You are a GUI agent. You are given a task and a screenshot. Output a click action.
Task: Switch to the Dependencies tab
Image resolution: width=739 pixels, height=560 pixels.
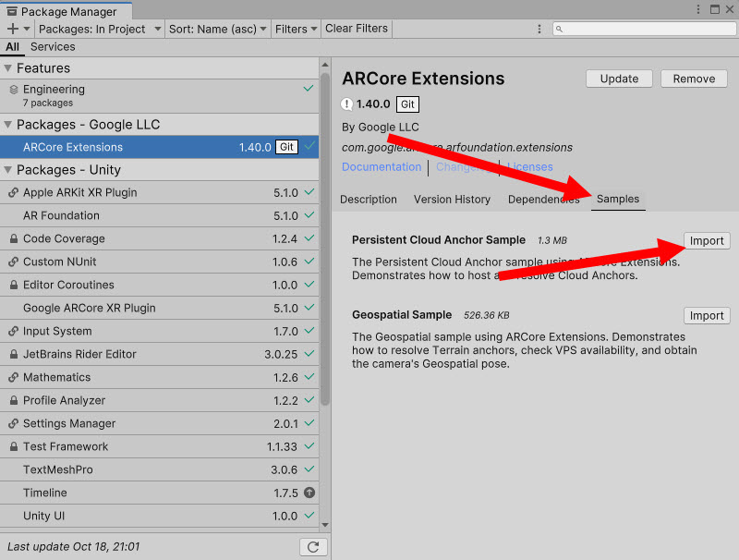[x=543, y=200]
